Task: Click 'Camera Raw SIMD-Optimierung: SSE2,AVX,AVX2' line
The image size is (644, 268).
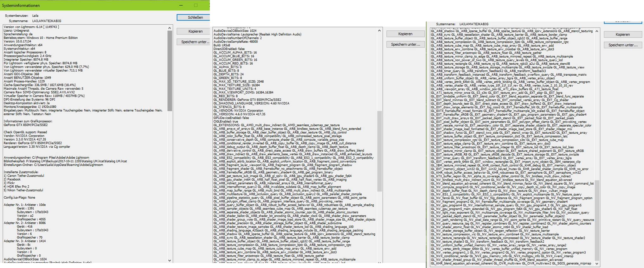Action: [x=39, y=92]
